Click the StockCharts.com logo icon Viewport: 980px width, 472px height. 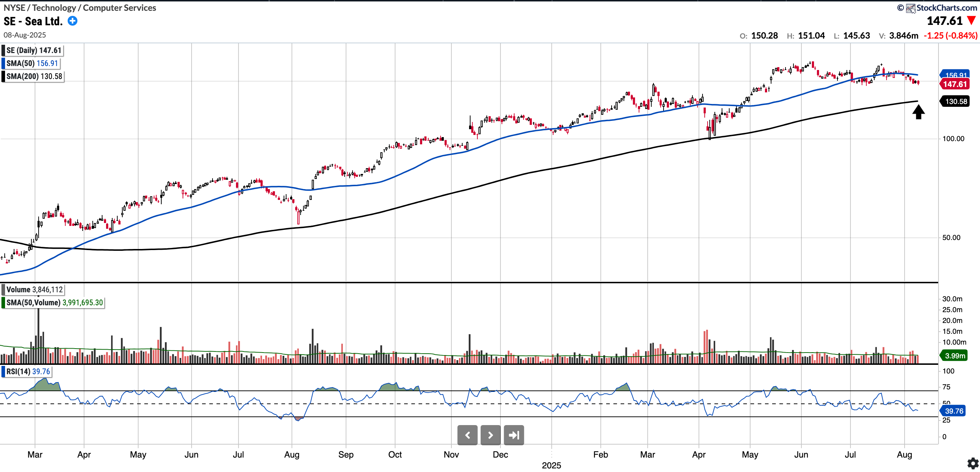click(x=910, y=8)
